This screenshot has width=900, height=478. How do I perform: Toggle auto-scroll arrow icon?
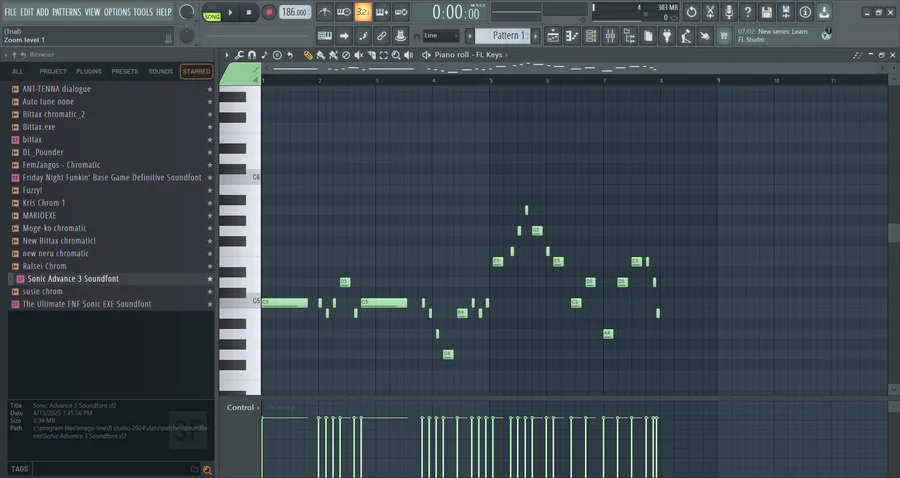click(344, 36)
